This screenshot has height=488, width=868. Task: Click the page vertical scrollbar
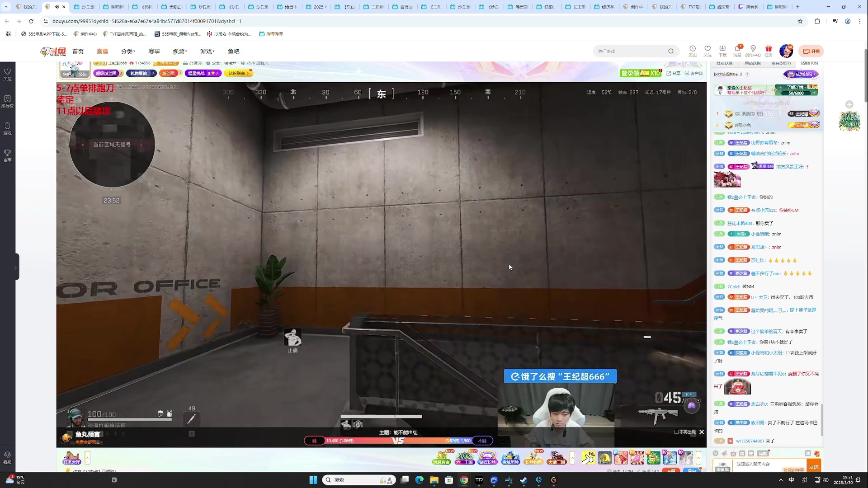click(865, 75)
